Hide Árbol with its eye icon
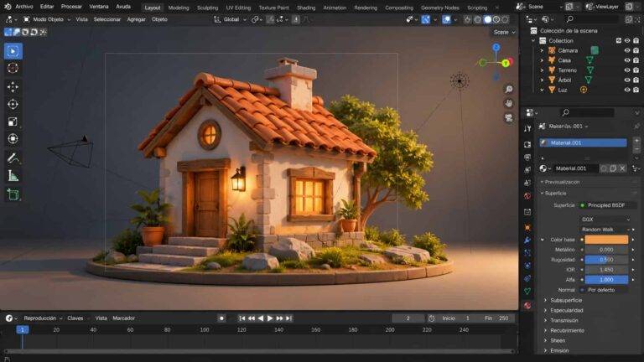The image size is (644, 362). coord(627,80)
